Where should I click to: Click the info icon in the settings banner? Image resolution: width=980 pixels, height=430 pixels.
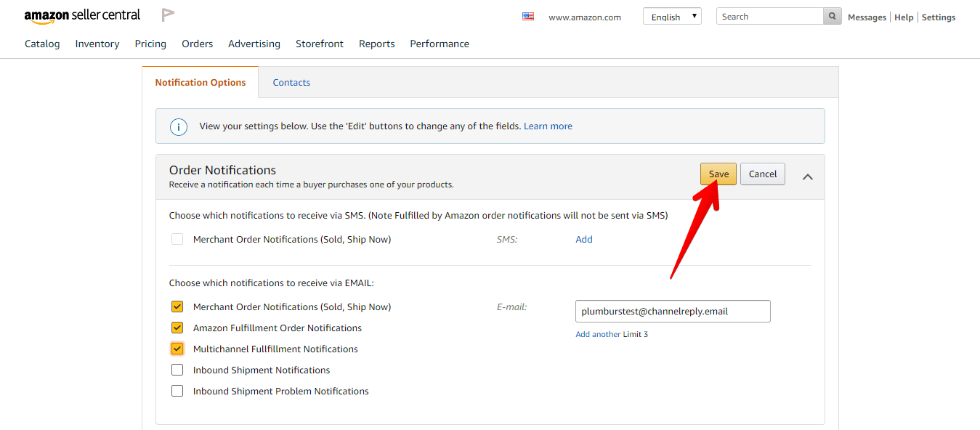click(179, 126)
